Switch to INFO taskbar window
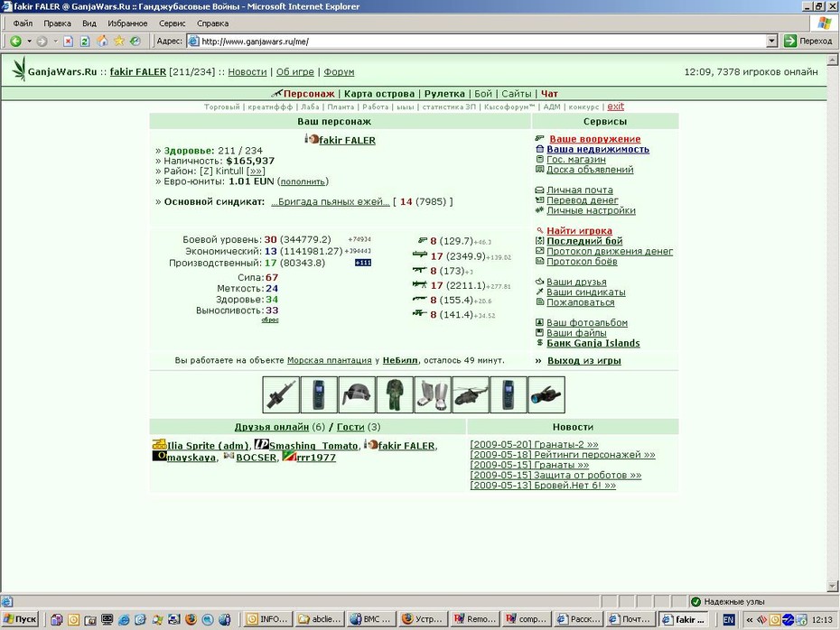Image resolution: width=840 pixels, height=630 pixels. pyautogui.click(x=268, y=619)
